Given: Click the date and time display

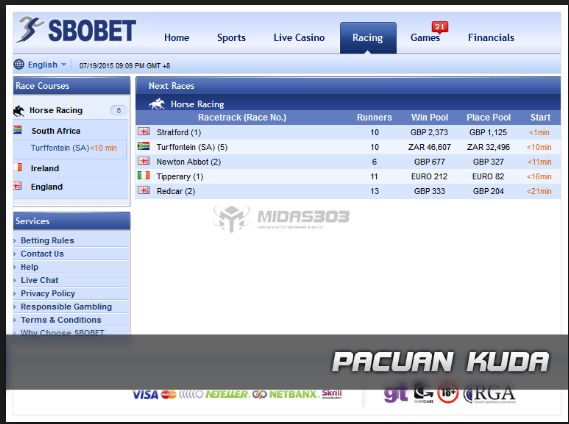Looking at the screenshot, I should click(x=124, y=66).
